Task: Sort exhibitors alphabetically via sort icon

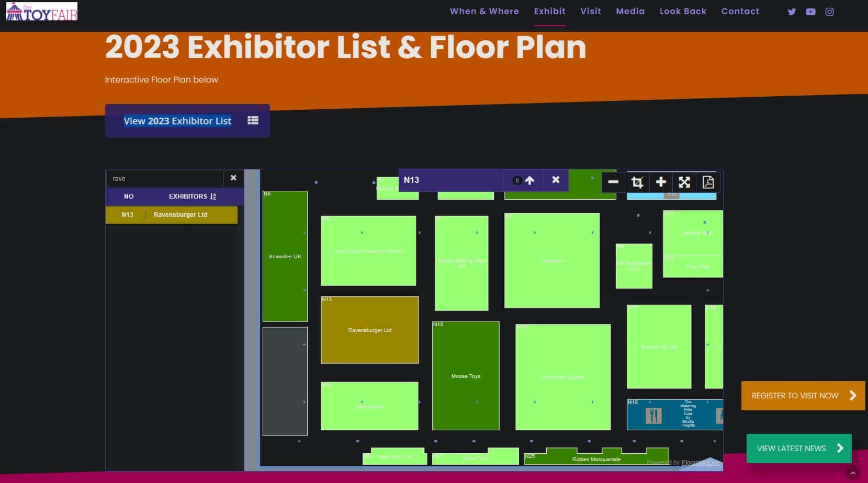Action: pyautogui.click(x=213, y=197)
